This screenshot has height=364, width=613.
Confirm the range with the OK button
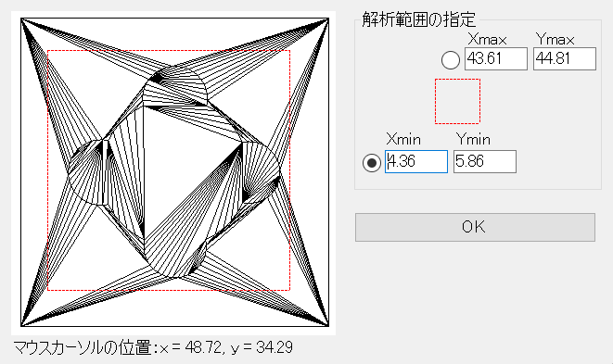pyautogui.click(x=475, y=227)
